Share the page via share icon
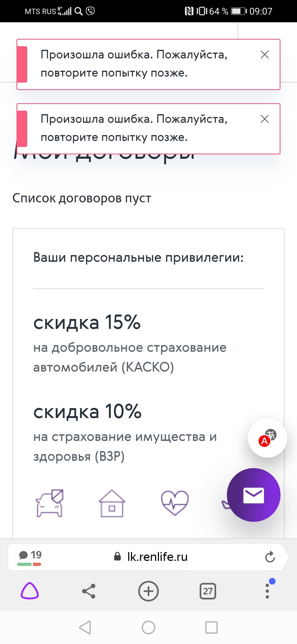The height and width of the screenshot is (644, 297). click(89, 591)
